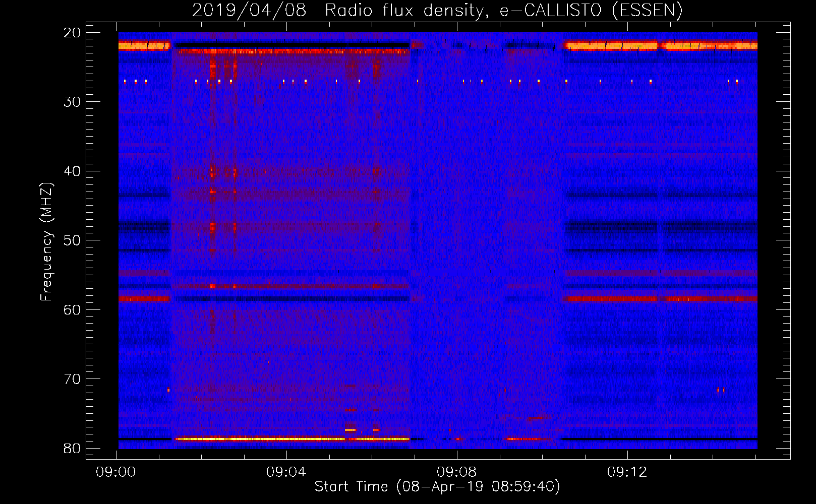
Task: Click the '70' frequency tick label
Action: tap(72, 379)
